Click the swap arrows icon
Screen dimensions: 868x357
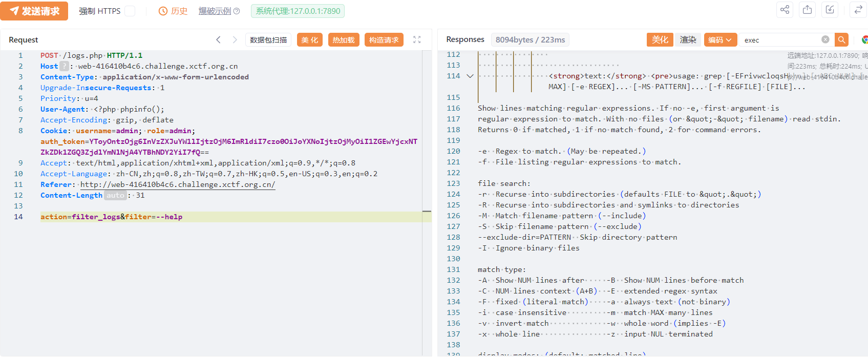(858, 10)
